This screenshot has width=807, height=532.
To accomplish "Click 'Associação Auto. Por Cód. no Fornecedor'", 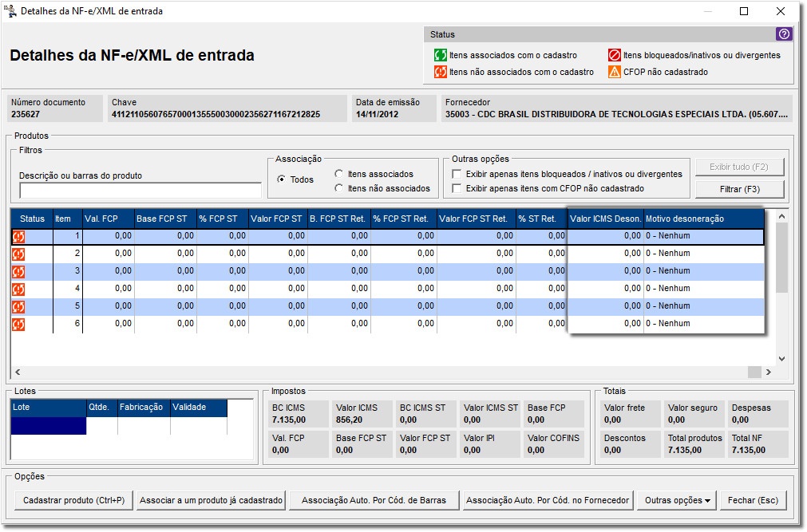I will pos(548,500).
